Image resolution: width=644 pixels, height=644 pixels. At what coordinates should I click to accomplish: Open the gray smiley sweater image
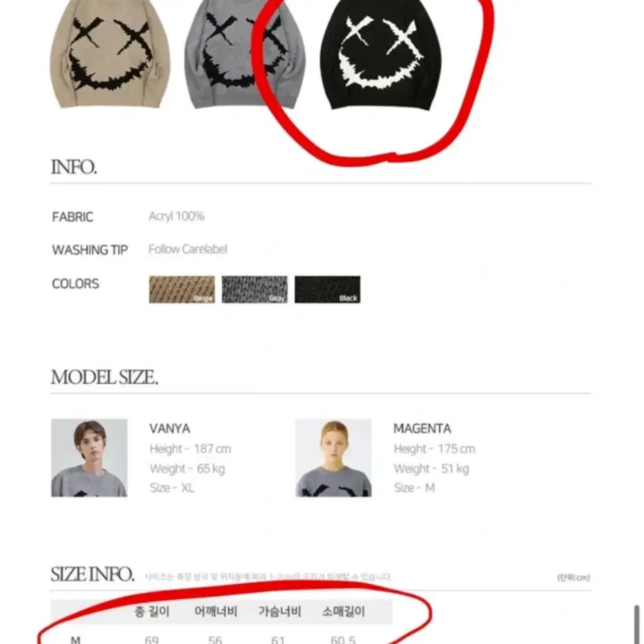click(x=244, y=54)
